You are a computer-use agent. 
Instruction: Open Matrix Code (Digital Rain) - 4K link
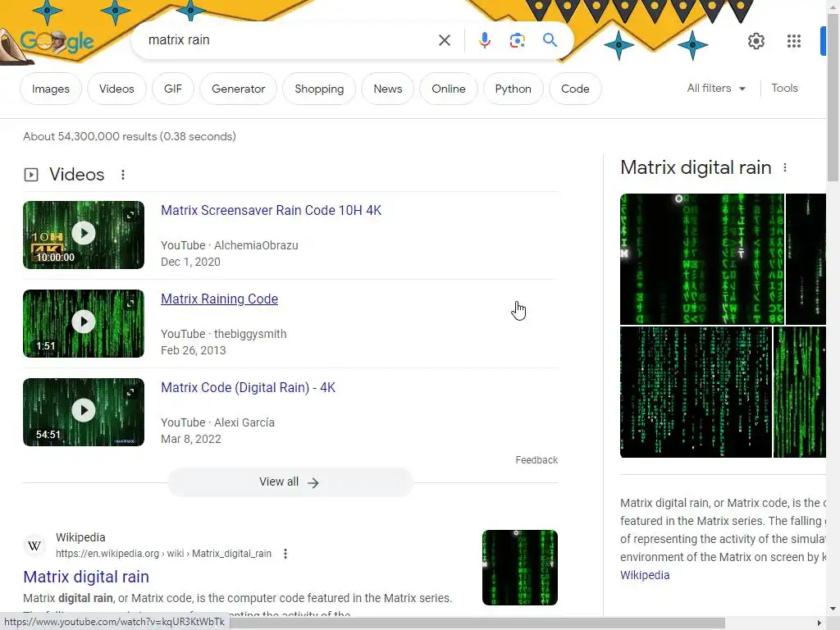coord(248,388)
